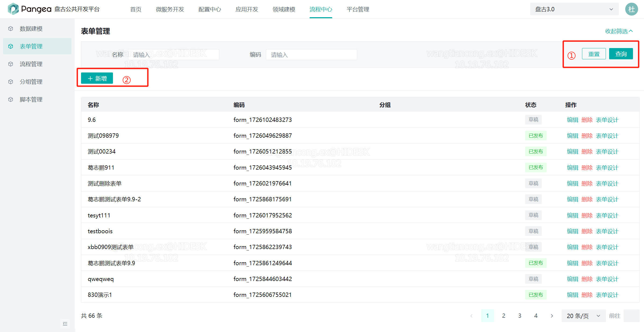The height and width of the screenshot is (332, 644).
Task: Open 表单设计 for row 葛志鹏测试表单9.9-2
Action: [x=607, y=199]
